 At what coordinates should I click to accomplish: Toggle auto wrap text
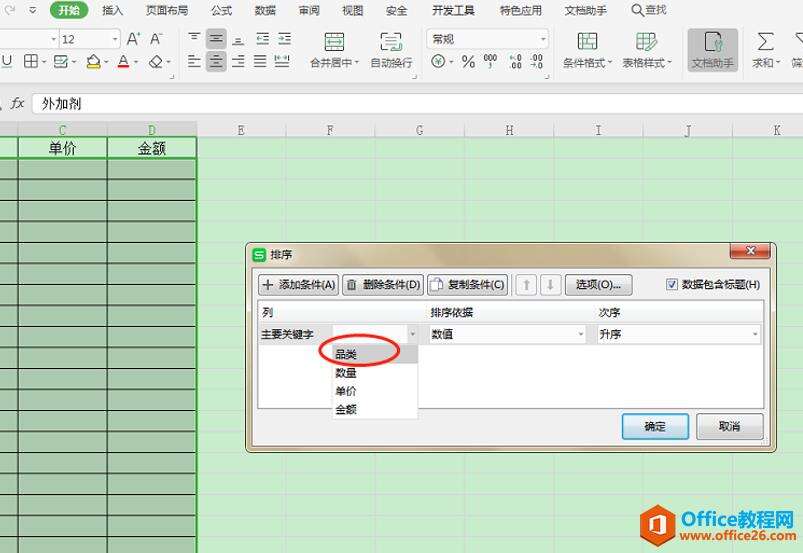coord(391,50)
